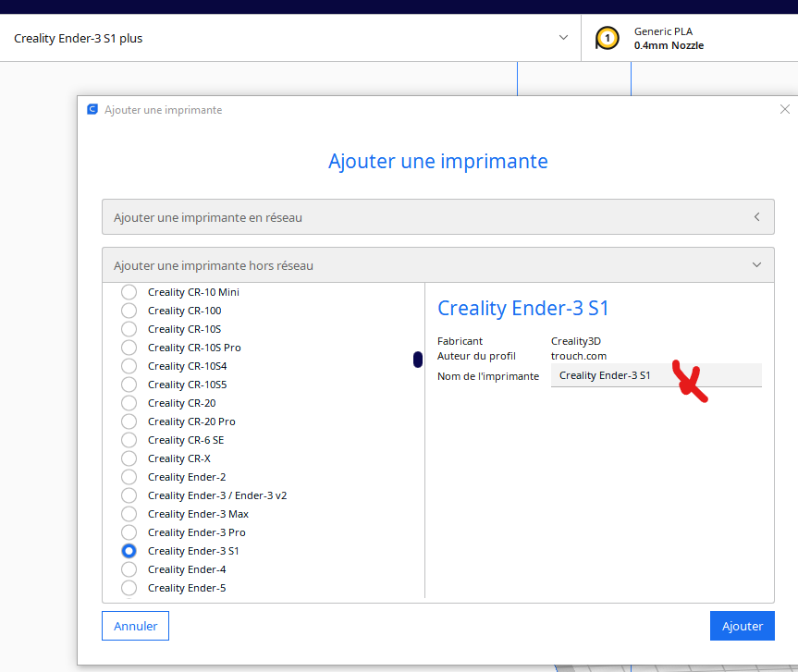Click the 'Fabricant' label
This screenshot has width=798, height=672.
tap(460, 341)
